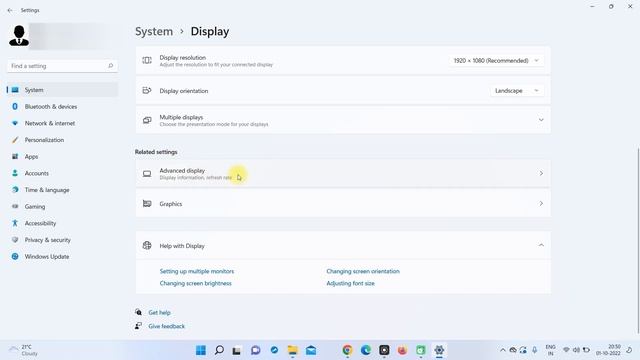Image resolution: width=640 pixels, height=360 pixels.
Task: Open Graphics settings row
Action: [x=343, y=204]
